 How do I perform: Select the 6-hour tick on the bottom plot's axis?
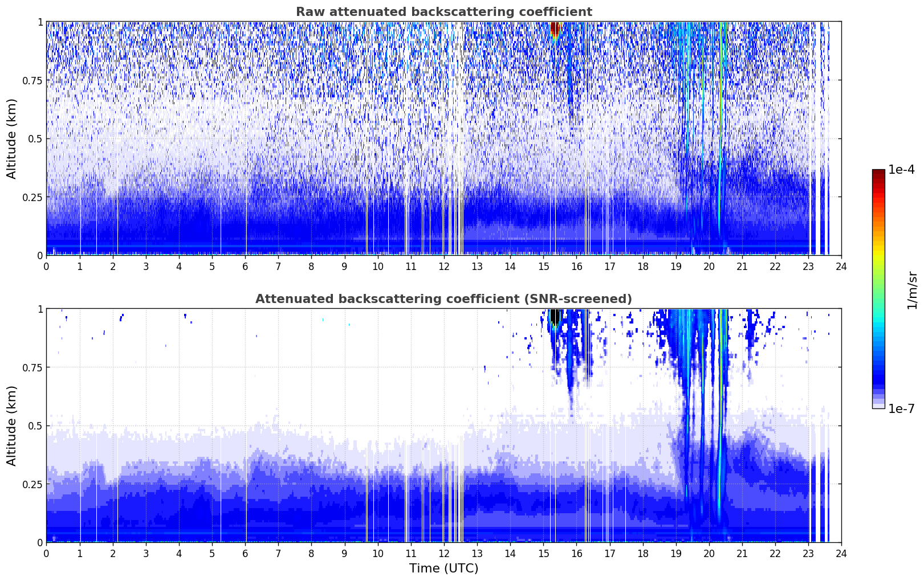pos(245,553)
